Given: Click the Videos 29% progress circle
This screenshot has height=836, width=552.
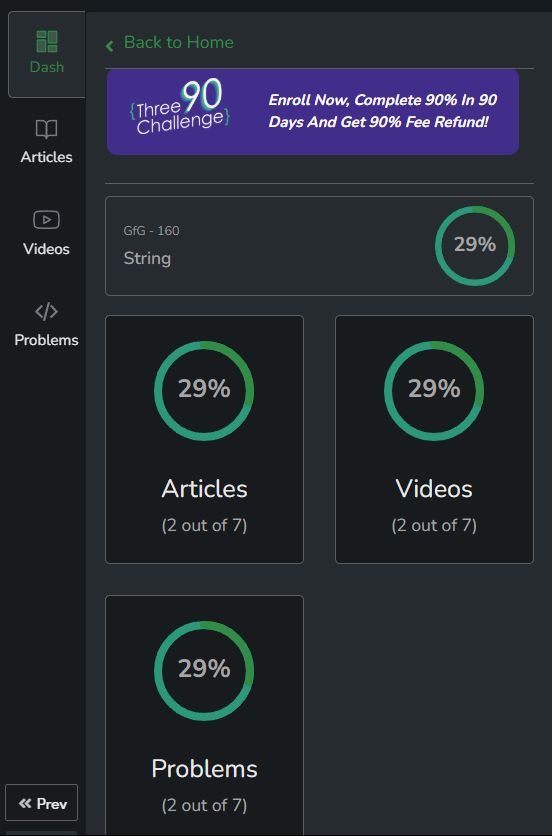Looking at the screenshot, I should pyautogui.click(x=434, y=390).
